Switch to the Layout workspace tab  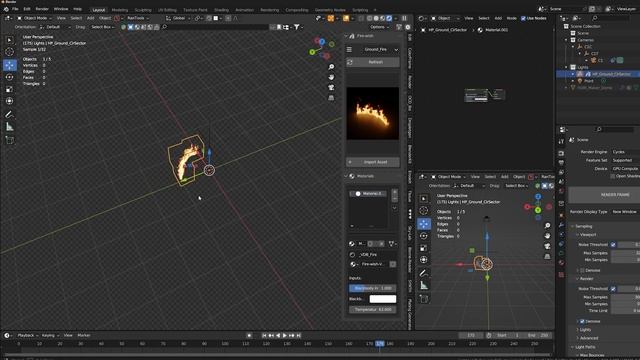click(99, 10)
